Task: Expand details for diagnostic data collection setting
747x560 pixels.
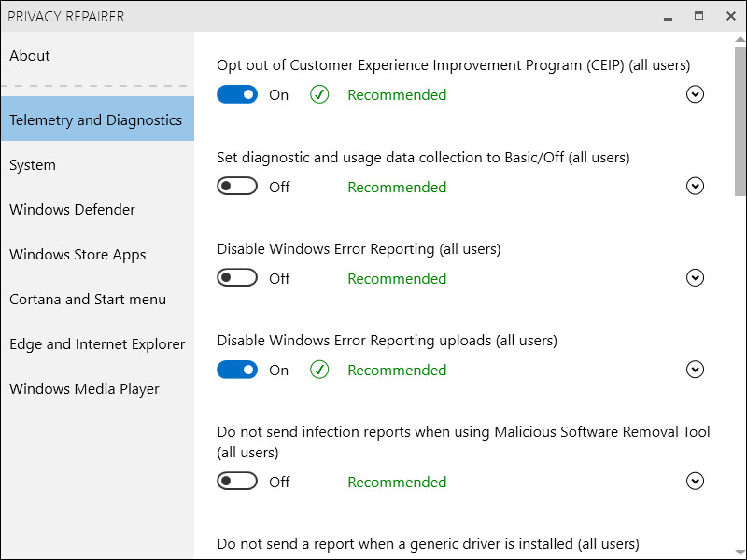Action: click(694, 187)
